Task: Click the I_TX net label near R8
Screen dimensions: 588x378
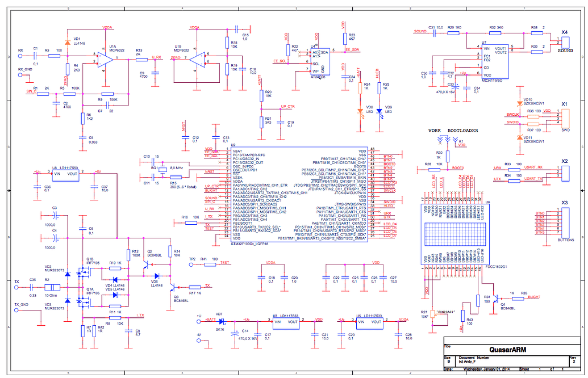Action: [x=140, y=316]
